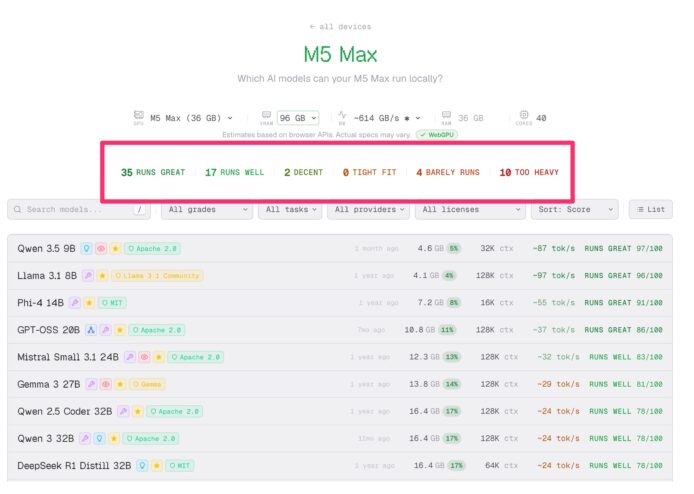This screenshot has height=494, width=694.
Task: Click the lightbulb reasoning icon beside Qwen 3.5 9B
Action: pyautogui.click(x=87, y=249)
